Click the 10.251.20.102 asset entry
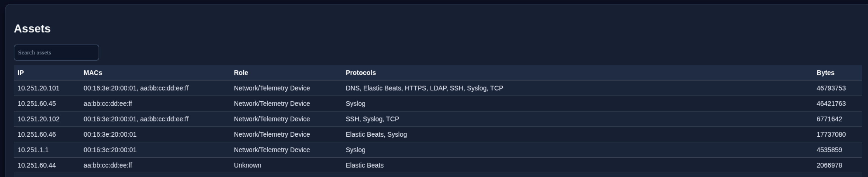 (438, 119)
